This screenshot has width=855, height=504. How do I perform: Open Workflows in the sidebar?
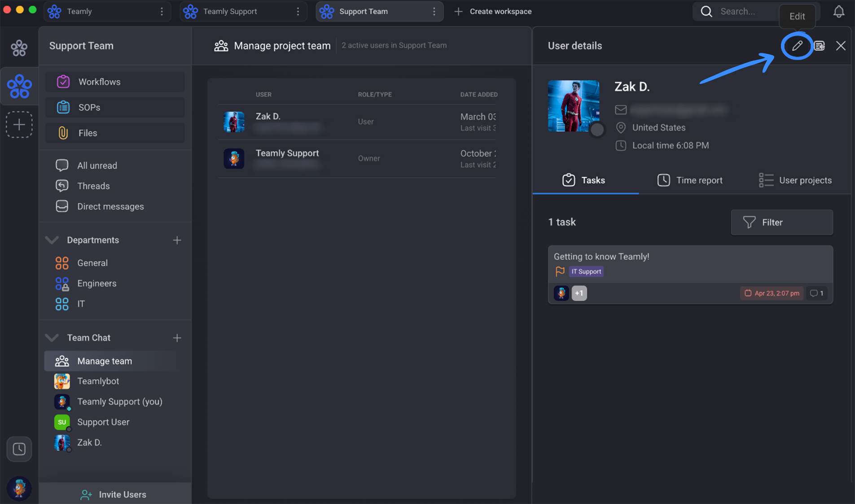[x=115, y=82]
